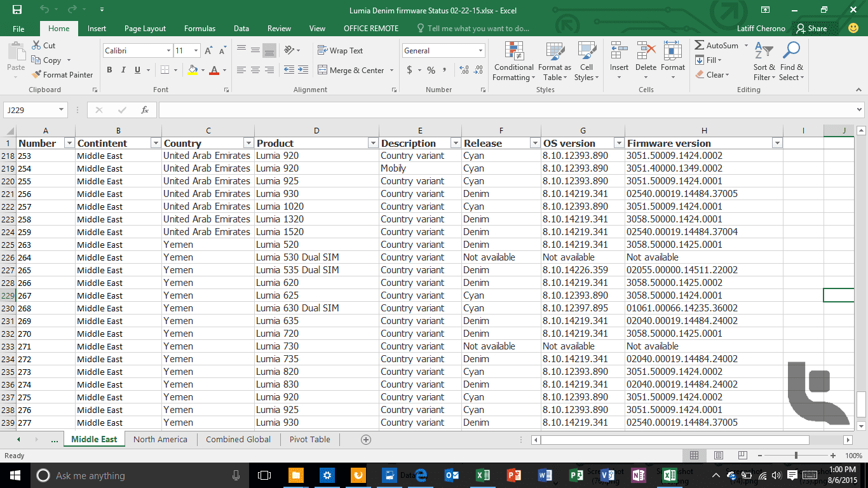Open Conditional Formatting menu
868x488 pixels.
(513, 62)
